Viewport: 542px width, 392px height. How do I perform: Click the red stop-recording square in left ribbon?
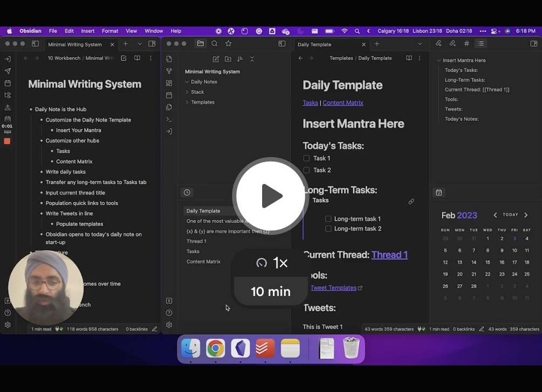click(x=7, y=141)
